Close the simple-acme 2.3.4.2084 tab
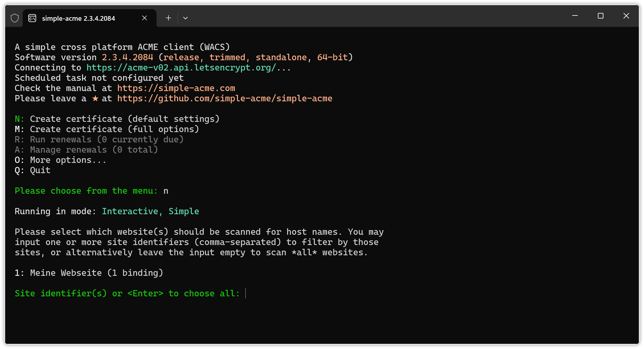The width and height of the screenshot is (644, 349). click(x=144, y=18)
